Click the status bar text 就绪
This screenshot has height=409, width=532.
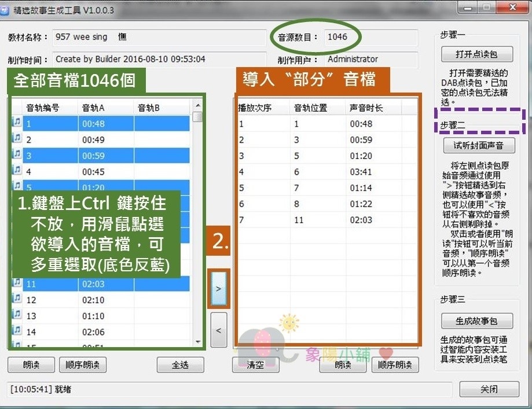(x=63, y=389)
